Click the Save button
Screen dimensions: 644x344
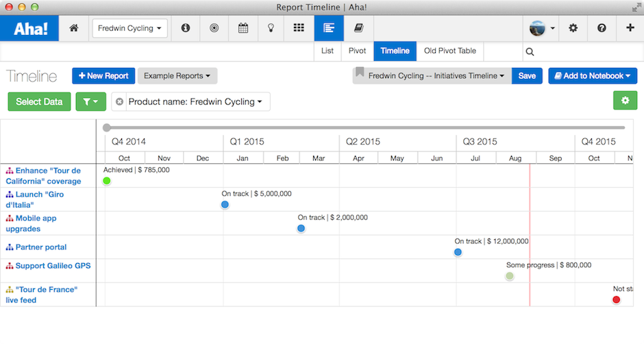(x=527, y=75)
